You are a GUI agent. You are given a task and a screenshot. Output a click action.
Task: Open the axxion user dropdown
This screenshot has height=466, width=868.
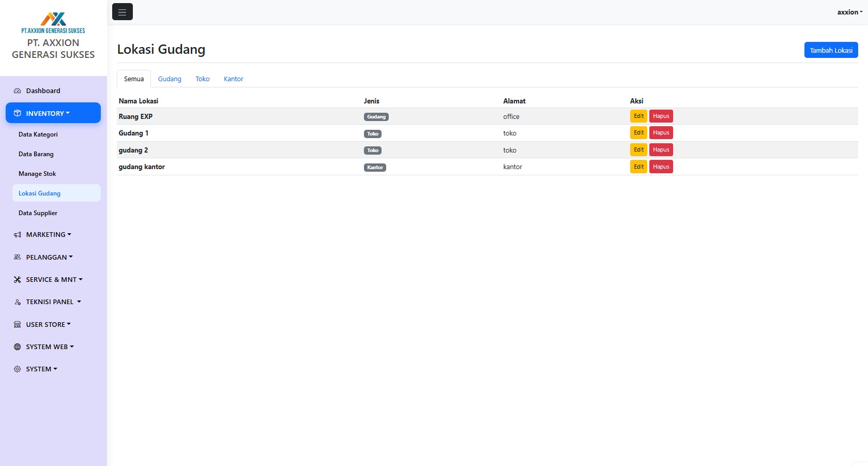coord(850,12)
